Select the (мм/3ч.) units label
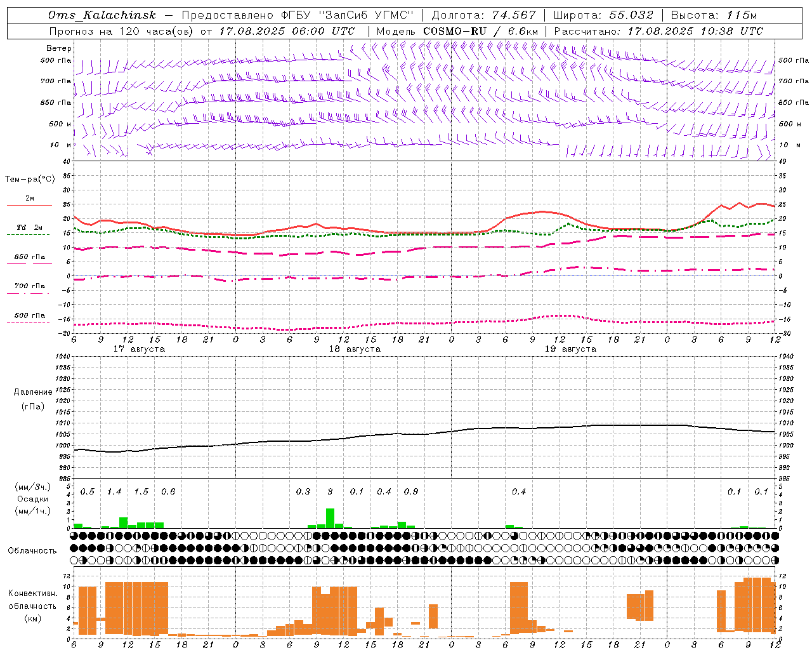 [x=33, y=487]
